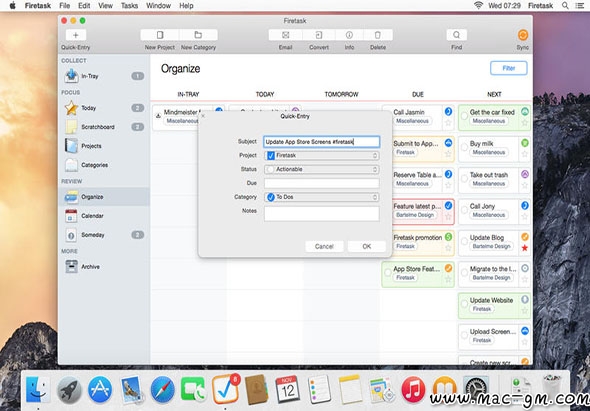Click the Filter button

509,68
